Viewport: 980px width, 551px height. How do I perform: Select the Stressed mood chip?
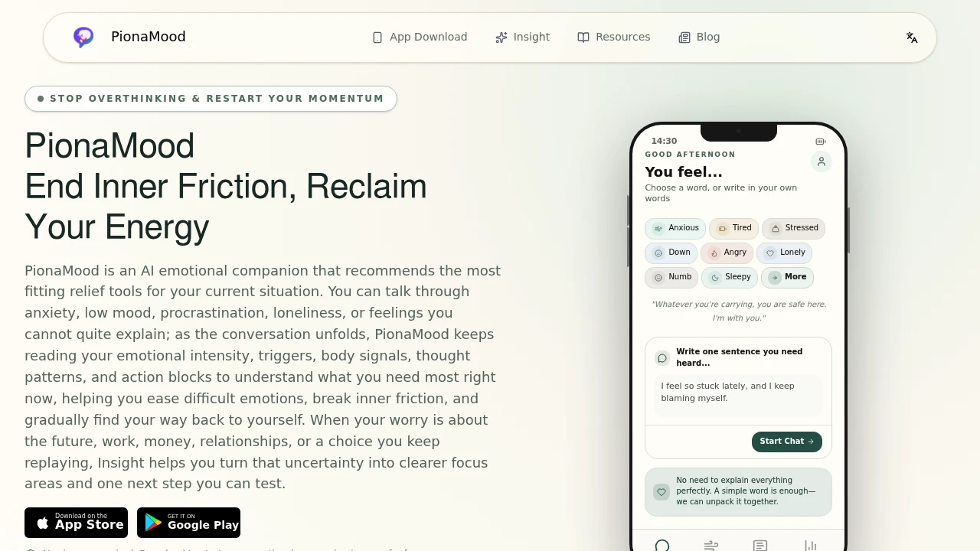(794, 228)
